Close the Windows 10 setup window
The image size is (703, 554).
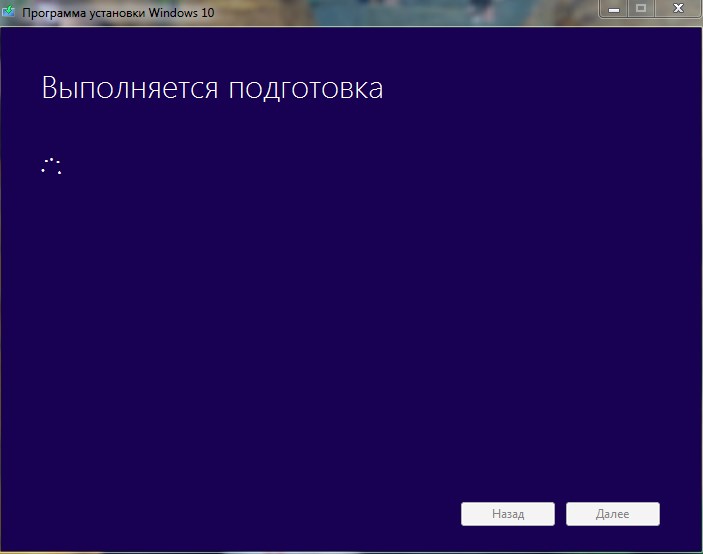click(x=678, y=9)
